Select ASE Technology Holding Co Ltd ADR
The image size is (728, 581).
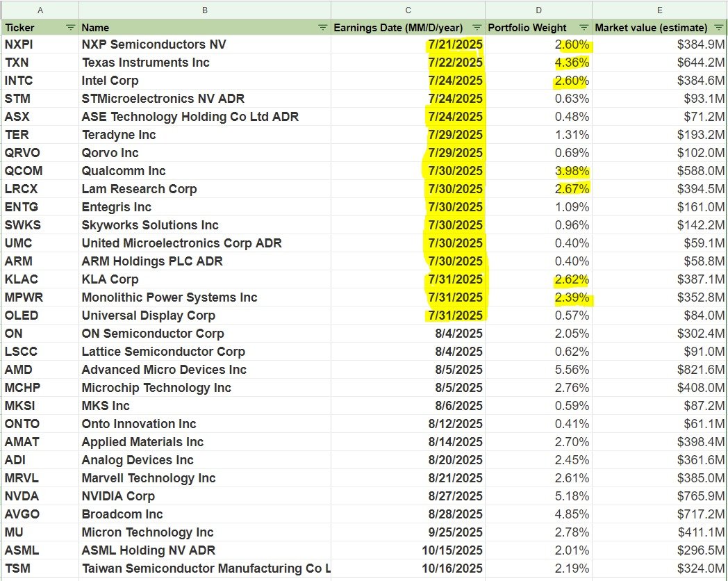pyautogui.click(x=205, y=117)
